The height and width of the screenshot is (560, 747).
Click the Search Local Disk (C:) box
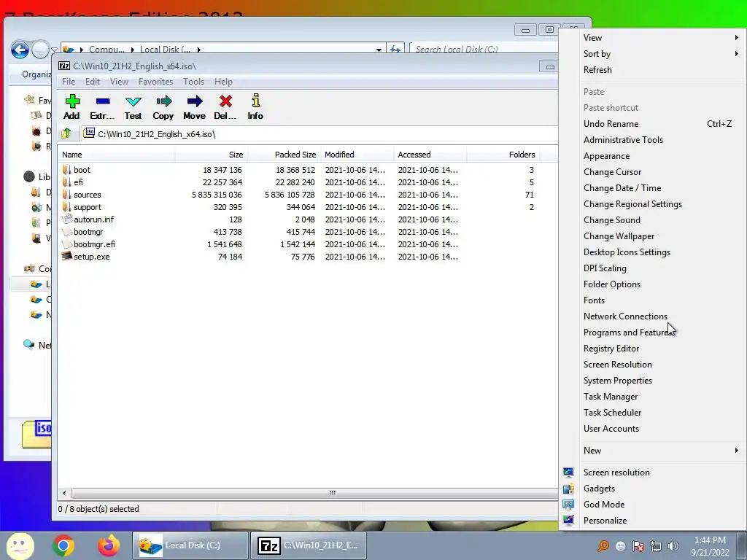pos(483,49)
